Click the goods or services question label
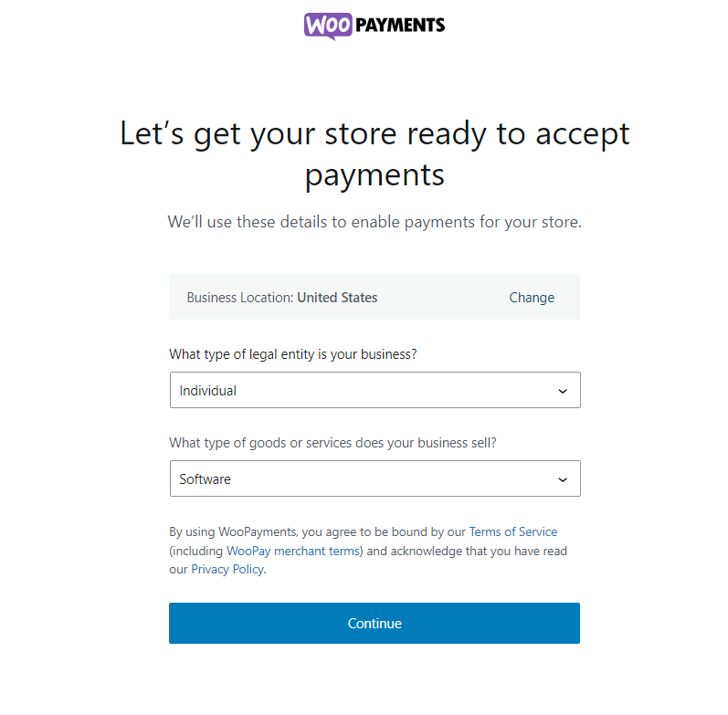 (332, 443)
